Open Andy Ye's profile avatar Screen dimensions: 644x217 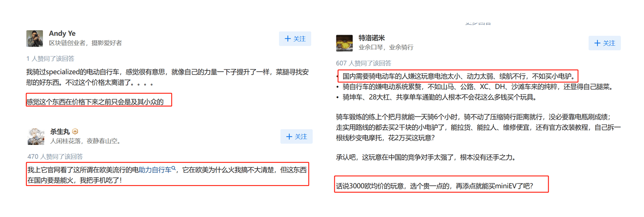(35, 38)
